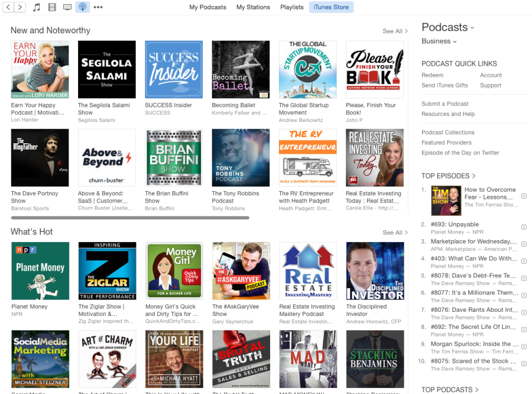The width and height of the screenshot is (532, 394).
Task: Open Above & Beyond churn buster artwork
Action: tap(107, 157)
